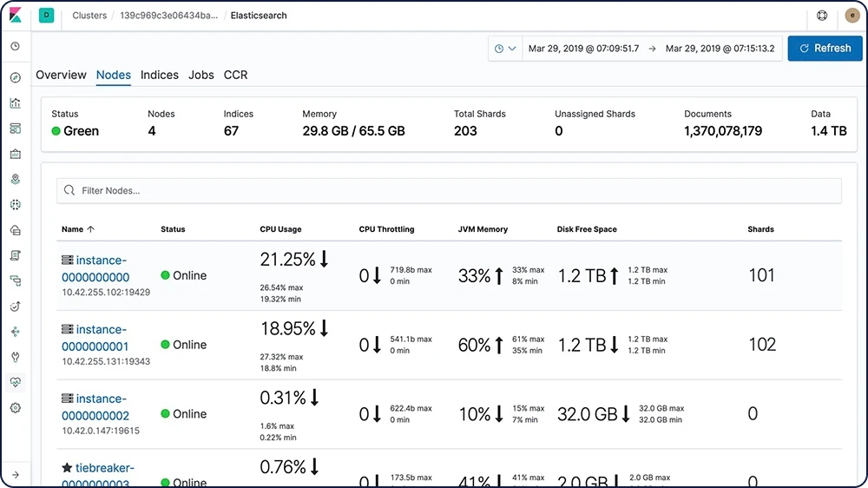The width and height of the screenshot is (868, 488).
Task: Sort by the CPU Usage column header
Action: coord(280,229)
